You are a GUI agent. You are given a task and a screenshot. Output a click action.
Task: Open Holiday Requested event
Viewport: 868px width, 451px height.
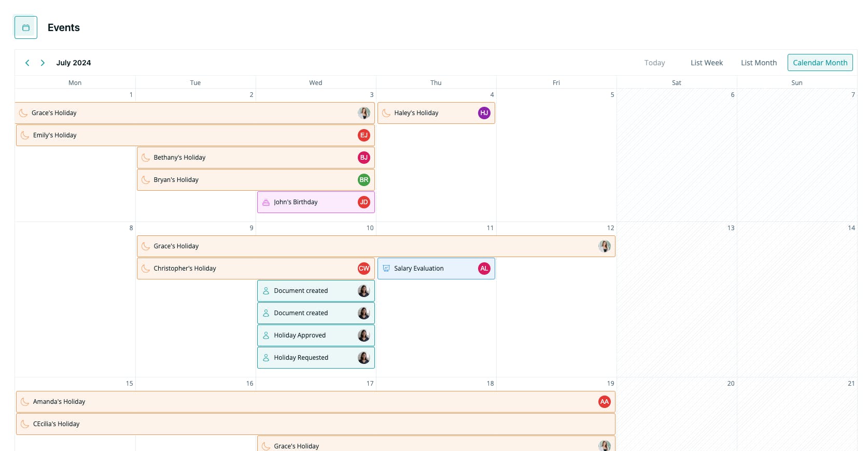click(316, 358)
